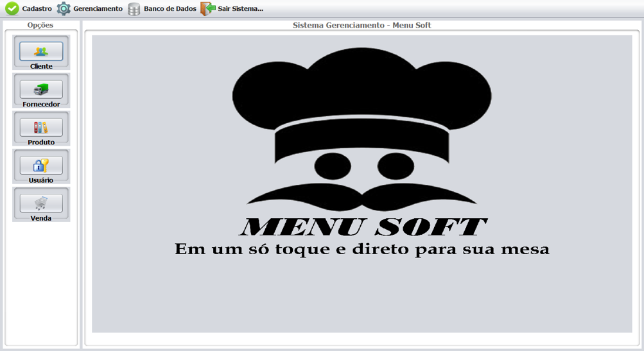This screenshot has width=644, height=351.
Task: Open the Venda button with cart icon
Action: (x=41, y=203)
